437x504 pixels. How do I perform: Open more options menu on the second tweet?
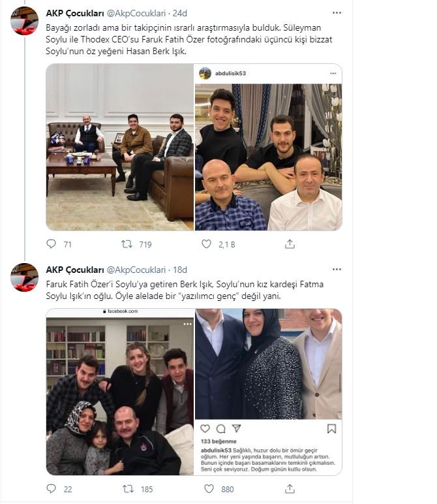tap(337, 270)
